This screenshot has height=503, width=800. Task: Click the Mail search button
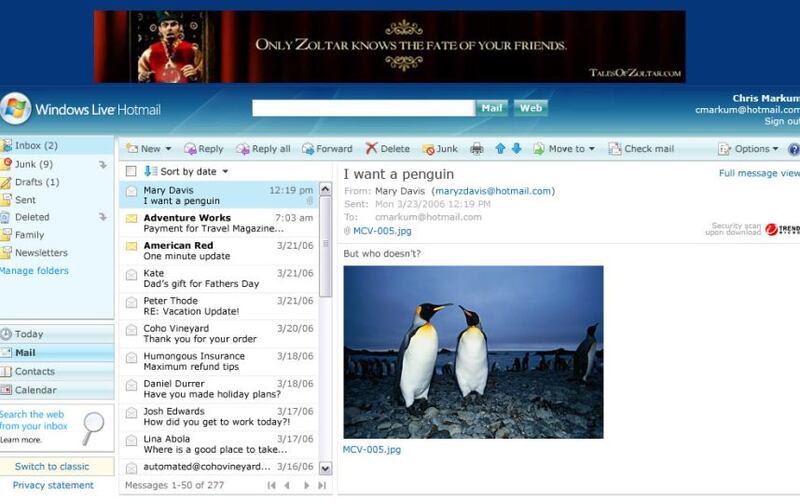tap(492, 108)
